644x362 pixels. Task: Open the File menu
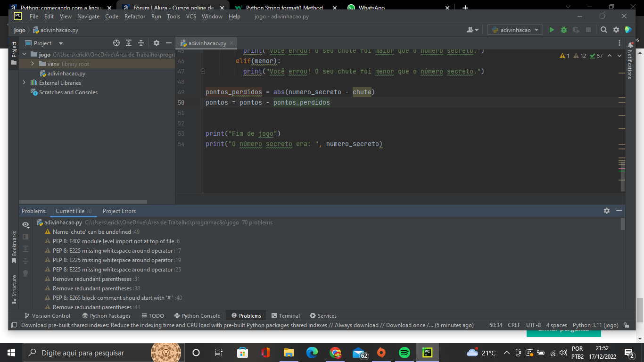tap(34, 16)
